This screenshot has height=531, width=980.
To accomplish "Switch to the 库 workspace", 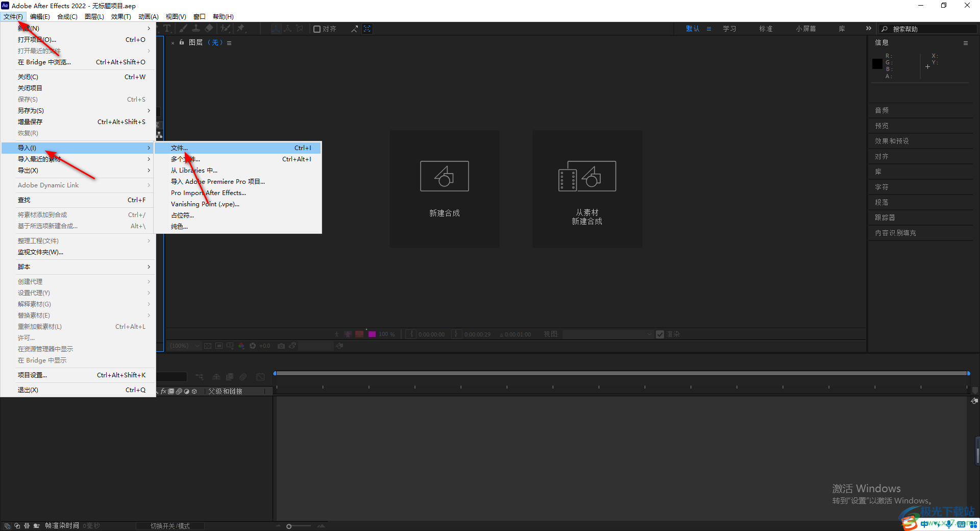I will pos(842,29).
